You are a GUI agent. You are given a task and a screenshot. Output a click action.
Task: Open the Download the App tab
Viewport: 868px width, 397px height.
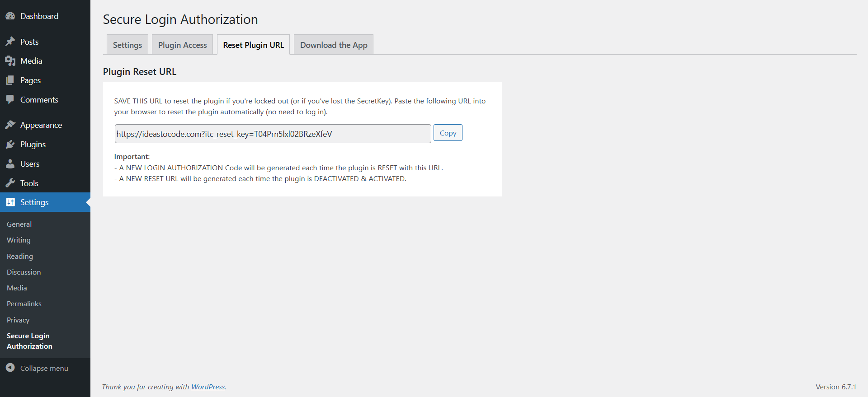(x=334, y=45)
